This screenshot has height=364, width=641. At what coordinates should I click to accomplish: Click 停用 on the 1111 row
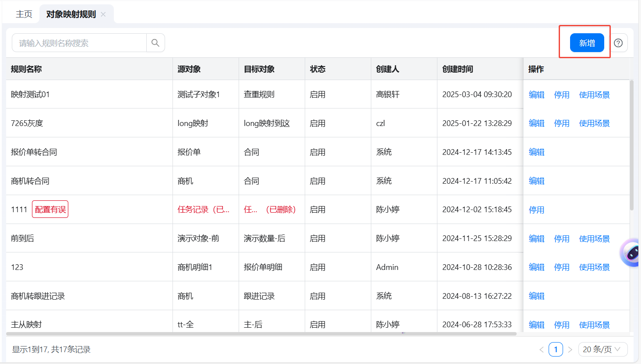536,210
